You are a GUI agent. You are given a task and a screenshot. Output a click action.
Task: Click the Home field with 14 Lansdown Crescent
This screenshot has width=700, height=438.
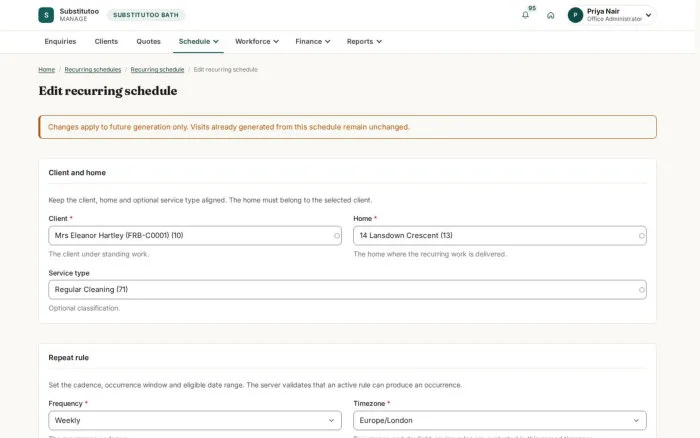(500, 236)
